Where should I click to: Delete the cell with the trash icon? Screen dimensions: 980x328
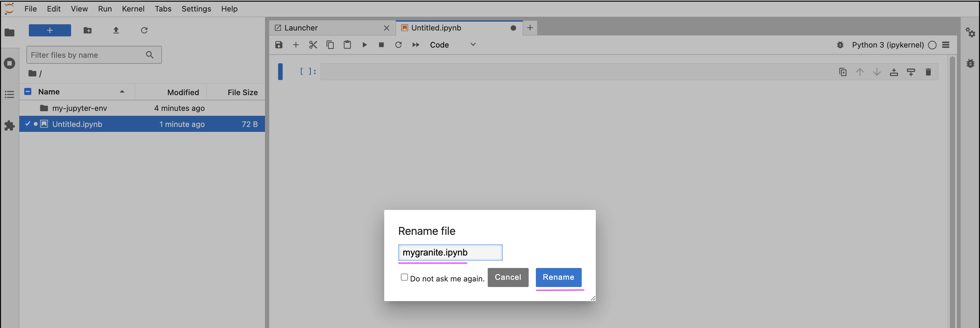928,72
